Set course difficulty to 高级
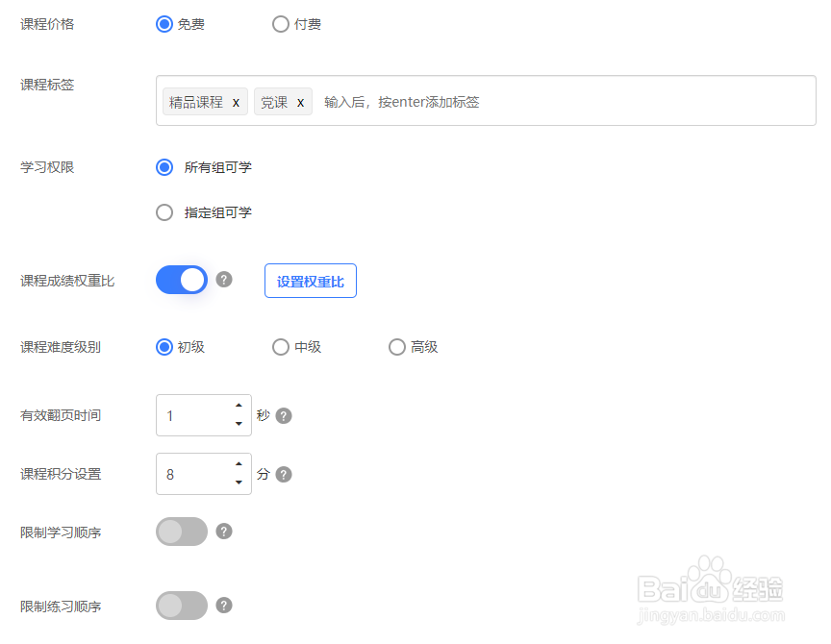Image resolution: width=831 pixels, height=644 pixels. (x=396, y=347)
